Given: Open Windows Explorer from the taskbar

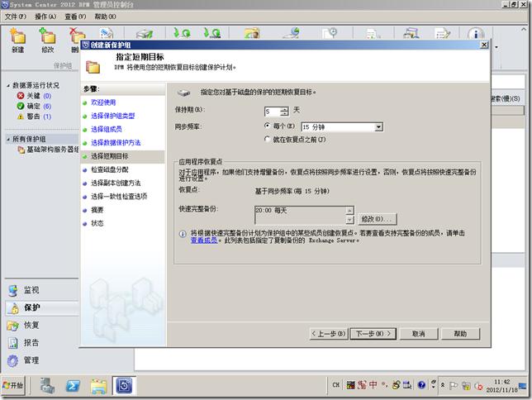Looking at the screenshot, I should point(98,386).
